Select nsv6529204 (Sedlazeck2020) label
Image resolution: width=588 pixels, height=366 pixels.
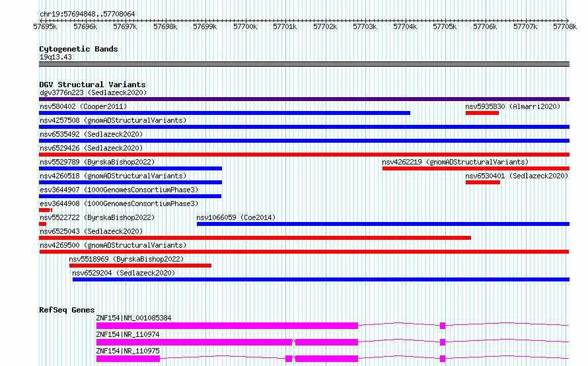pyautogui.click(x=124, y=273)
